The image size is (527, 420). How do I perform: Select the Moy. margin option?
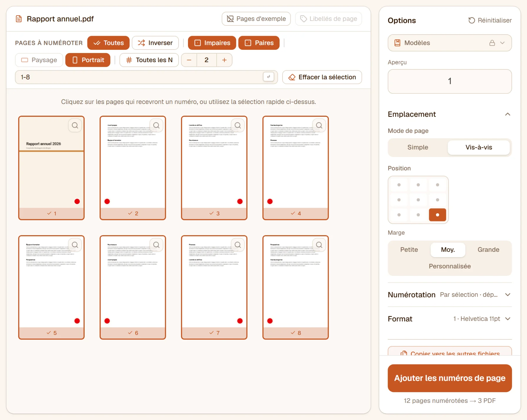448,250
